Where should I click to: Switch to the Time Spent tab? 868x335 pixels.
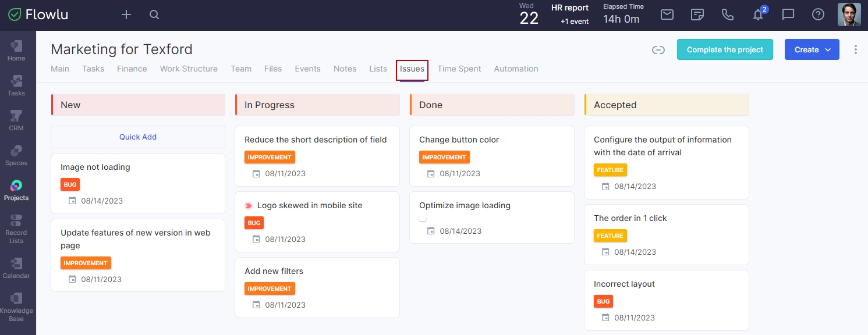coord(459,69)
